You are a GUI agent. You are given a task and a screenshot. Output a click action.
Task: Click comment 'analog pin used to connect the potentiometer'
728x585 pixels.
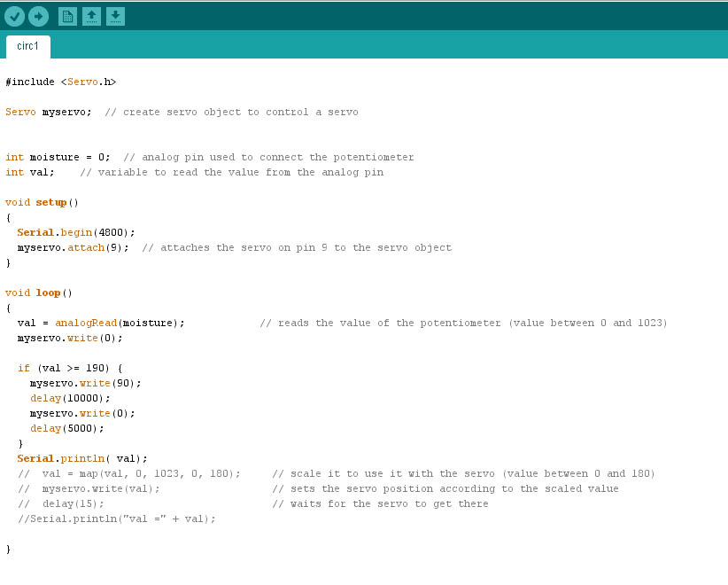(277, 157)
